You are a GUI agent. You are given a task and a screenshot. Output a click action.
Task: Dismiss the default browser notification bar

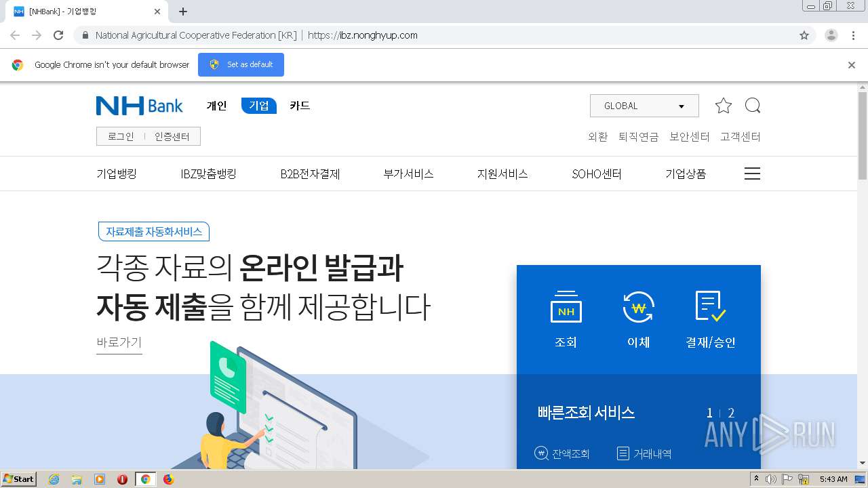point(852,65)
